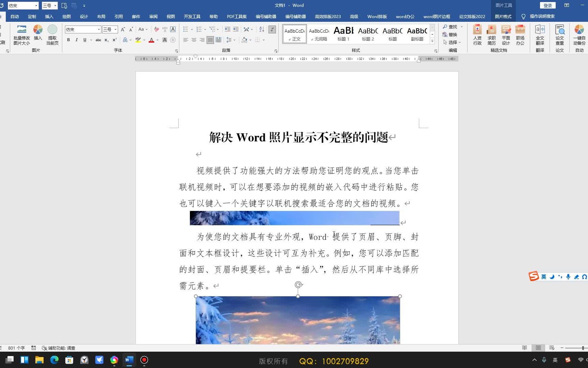This screenshot has width=588, height=368.
Task: Open File Explorer from the taskbar
Action: point(39,360)
